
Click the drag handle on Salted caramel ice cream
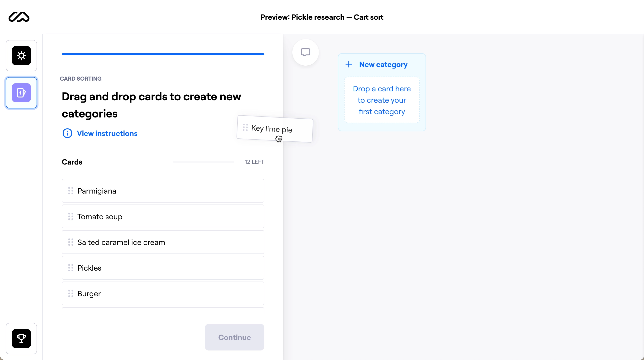(71, 242)
